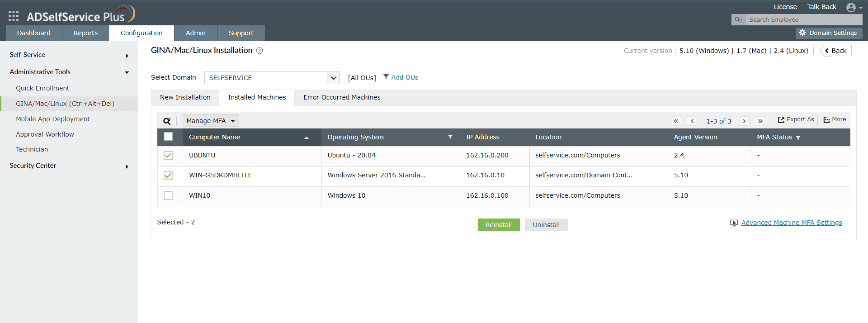This screenshot has height=323, width=868.
Task: Click the Back button
Action: pos(836,51)
